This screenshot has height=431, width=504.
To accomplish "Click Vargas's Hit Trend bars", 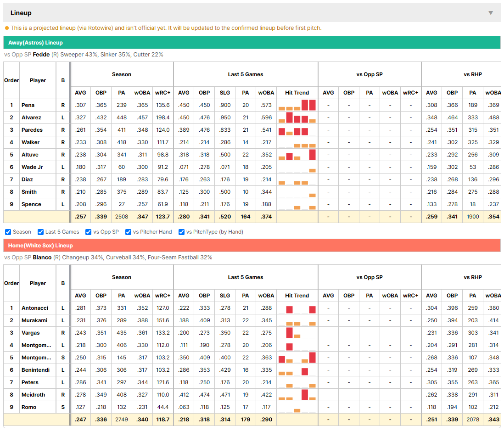I will [x=297, y=333].
